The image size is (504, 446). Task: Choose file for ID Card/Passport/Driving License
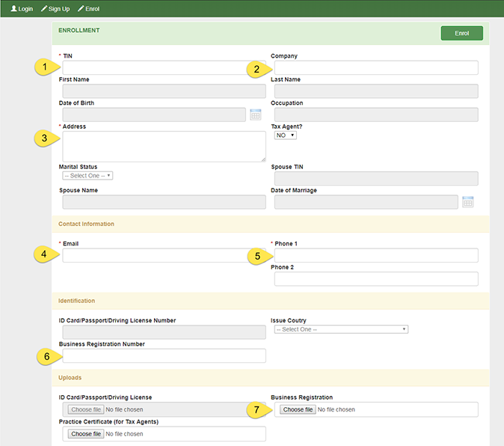tap(86, 409)
